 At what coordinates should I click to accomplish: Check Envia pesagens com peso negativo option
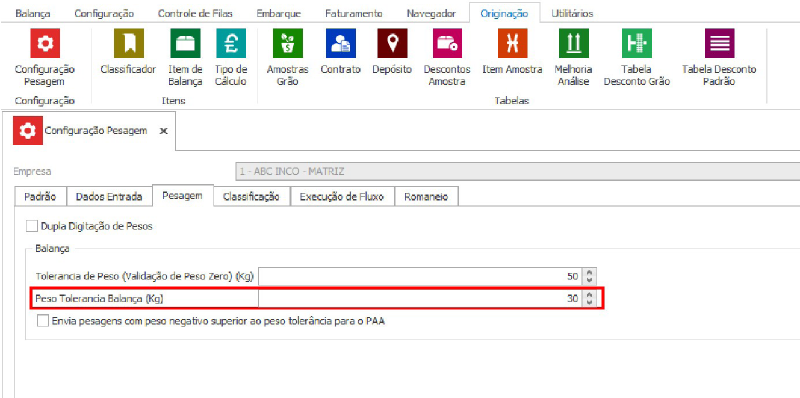[43, 321]
